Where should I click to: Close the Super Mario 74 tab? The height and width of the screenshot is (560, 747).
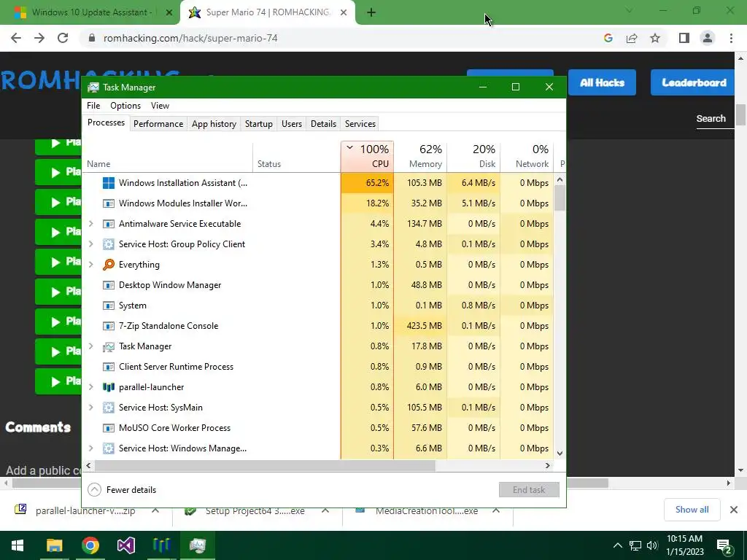[x=344, y=12]
